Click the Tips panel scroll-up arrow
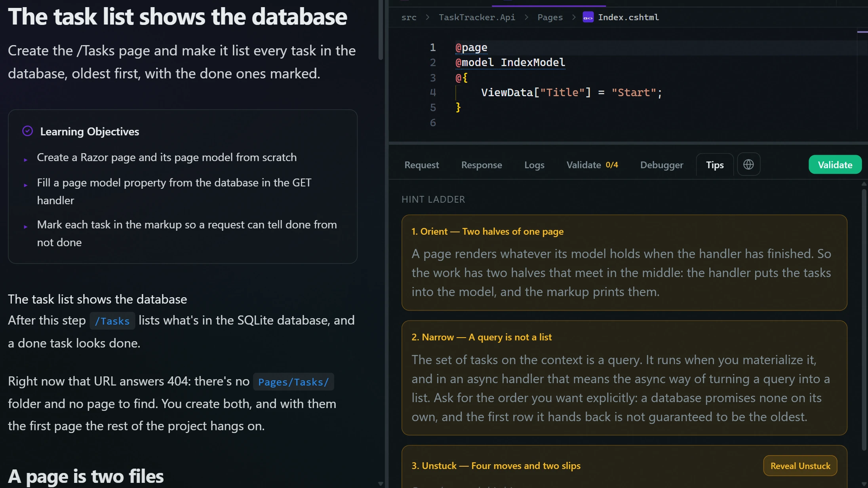The height and width of the screenshot is (488, 868). point(864,184)
